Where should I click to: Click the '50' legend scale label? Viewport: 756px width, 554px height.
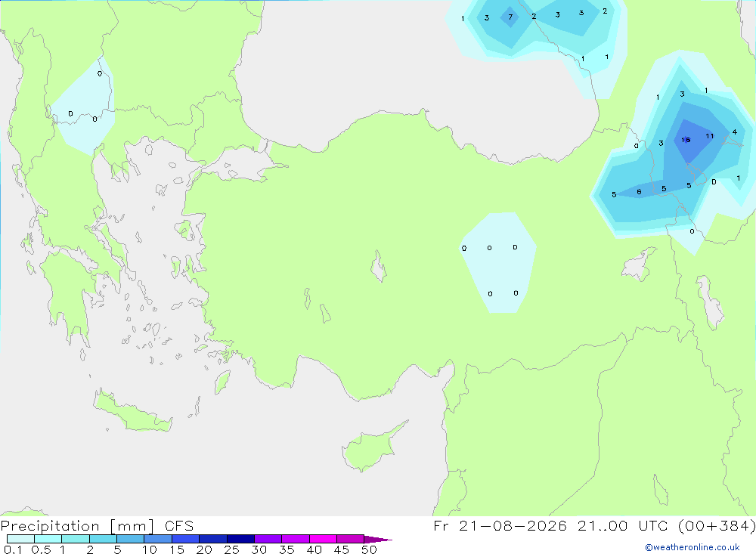369,549
